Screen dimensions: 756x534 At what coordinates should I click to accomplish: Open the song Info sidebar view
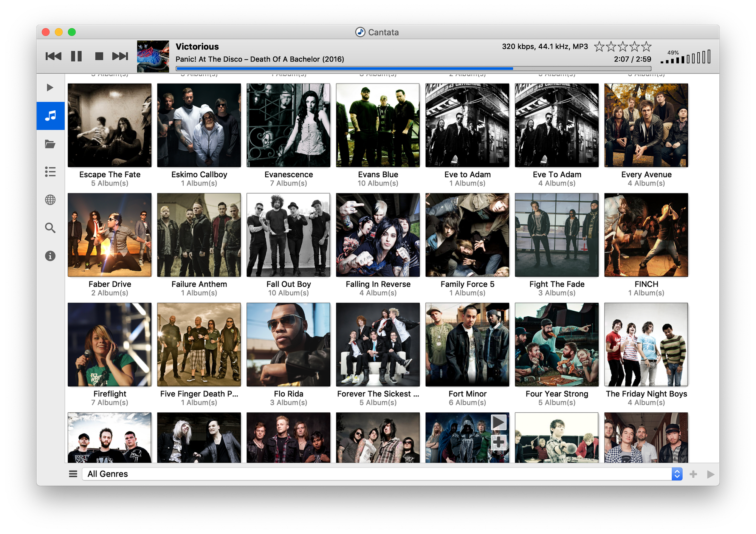(x=50, y=256)
